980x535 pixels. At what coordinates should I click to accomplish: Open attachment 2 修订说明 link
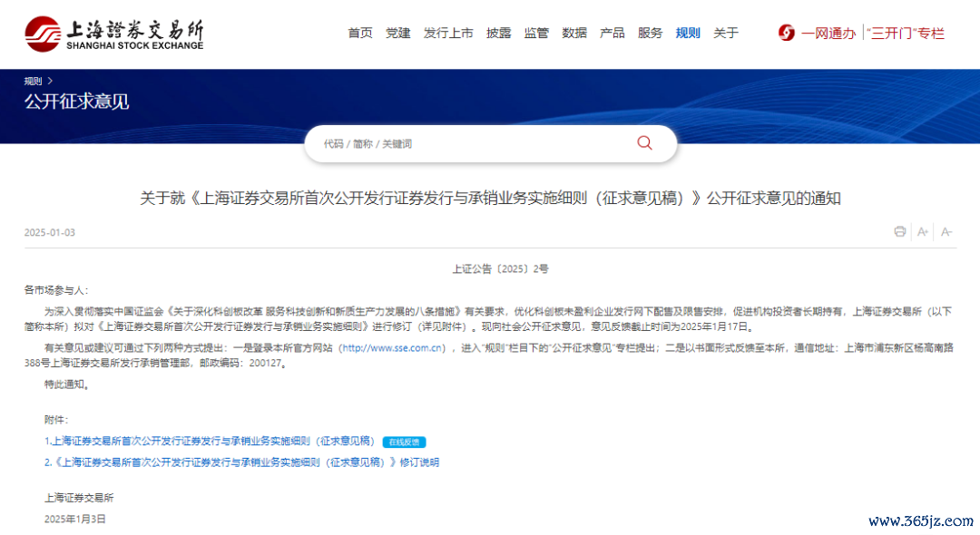tap(241, 462)
